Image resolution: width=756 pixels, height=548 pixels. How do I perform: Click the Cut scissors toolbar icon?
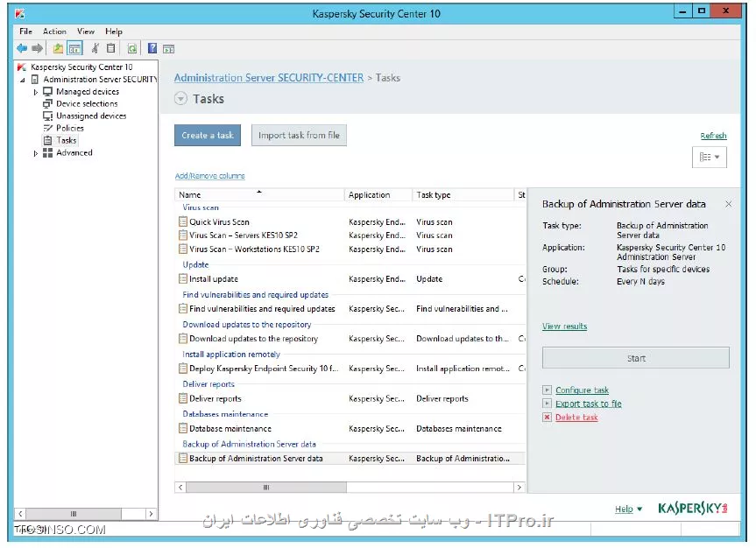(95, 48)
